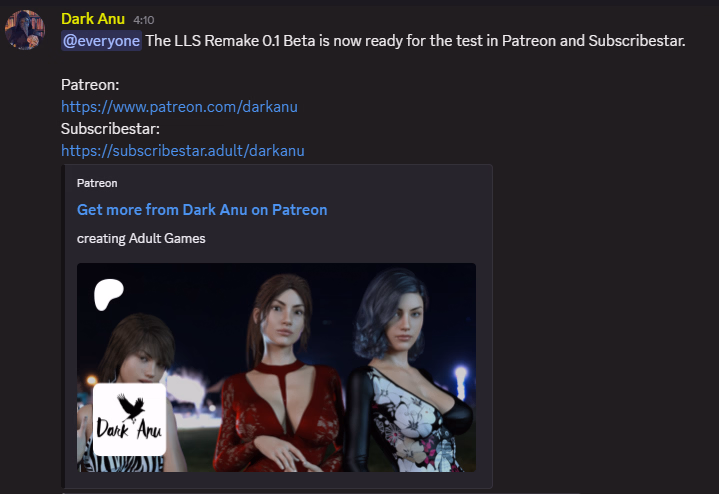Click the 'Subscribestar:' label in the message
This screenshot has height=494, width=719.
pos(110,129)
